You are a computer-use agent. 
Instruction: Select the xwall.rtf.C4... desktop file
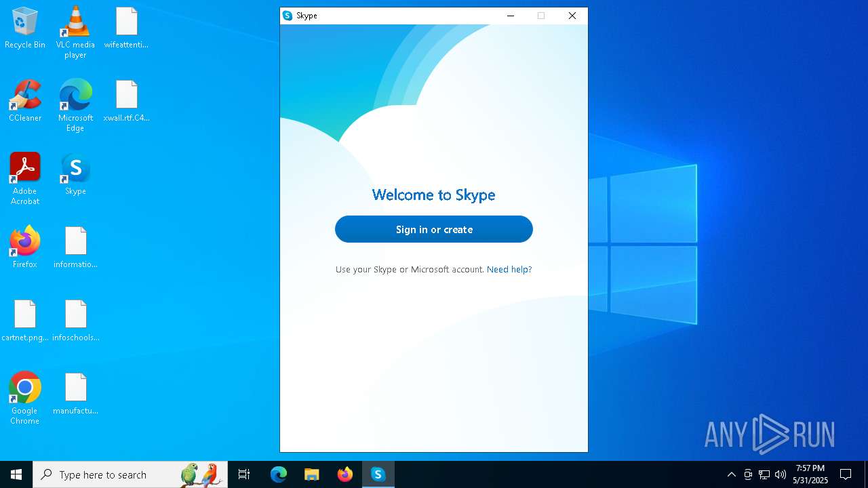click(x=126, y=102)
